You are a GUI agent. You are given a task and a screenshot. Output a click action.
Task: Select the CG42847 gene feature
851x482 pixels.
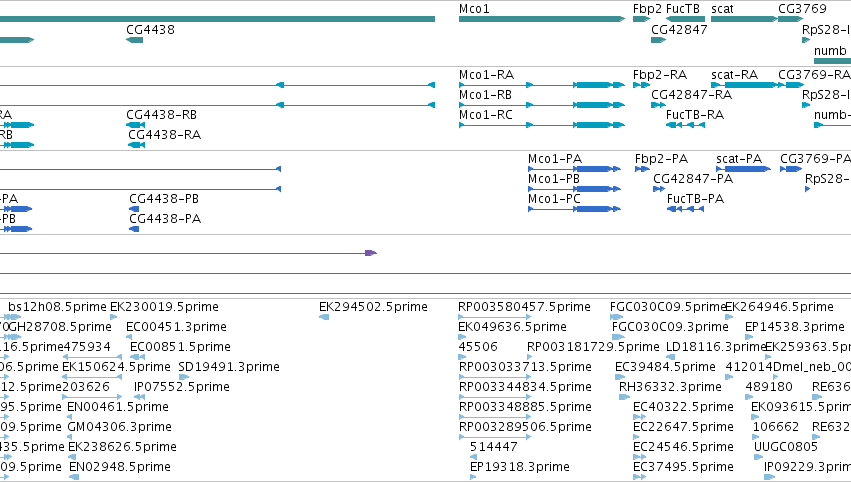[658, 40]
